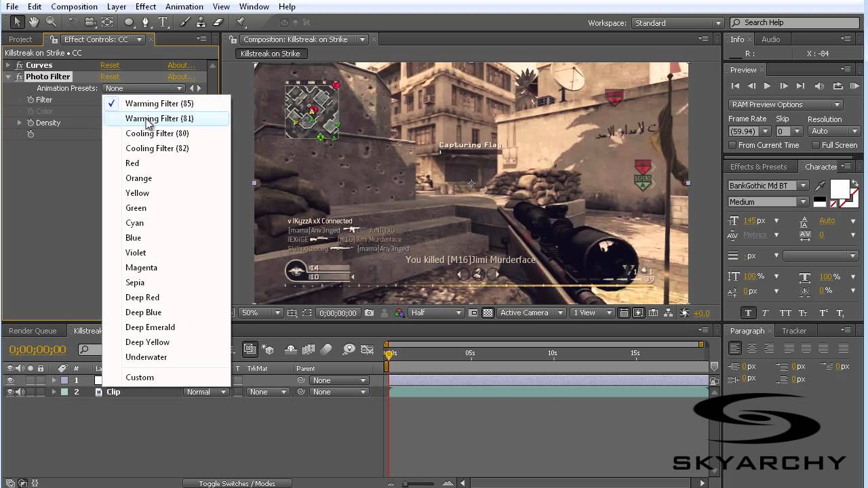Collapse the Photo Filter effect
Screen dimensions: 868x488
pyautogui.click(x=8, y=77)
